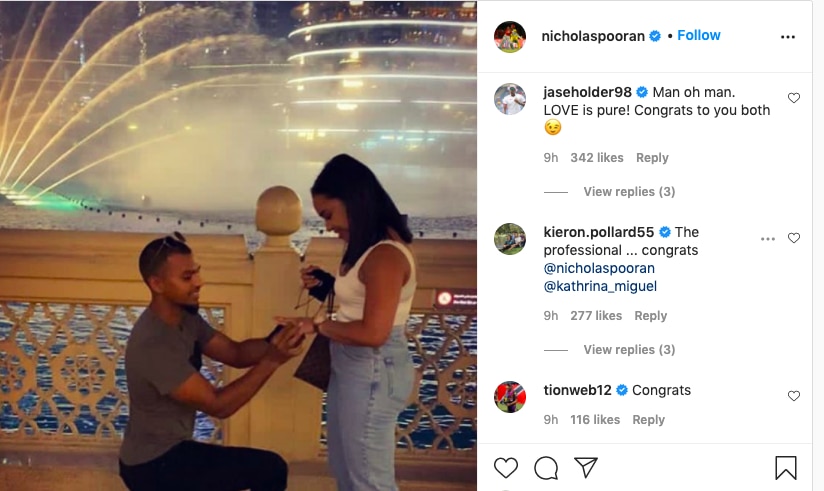Open nicholaspooran profile picture

point(510,37)
